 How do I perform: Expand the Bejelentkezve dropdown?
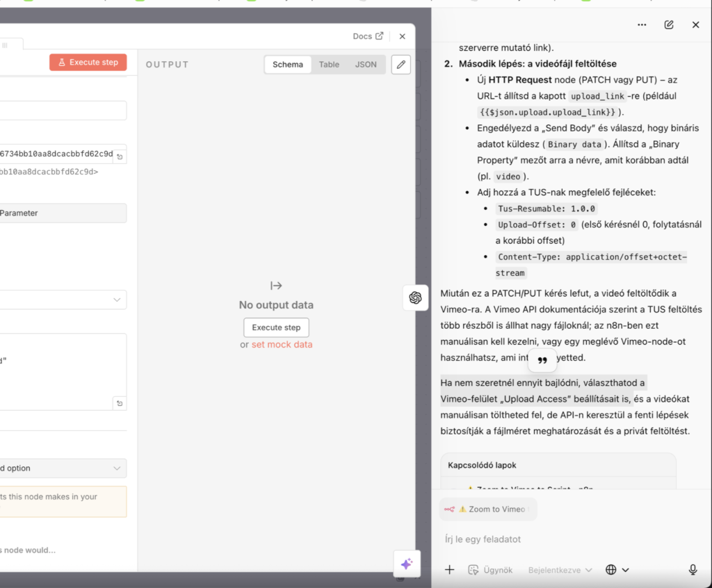(x=558, y=569)
